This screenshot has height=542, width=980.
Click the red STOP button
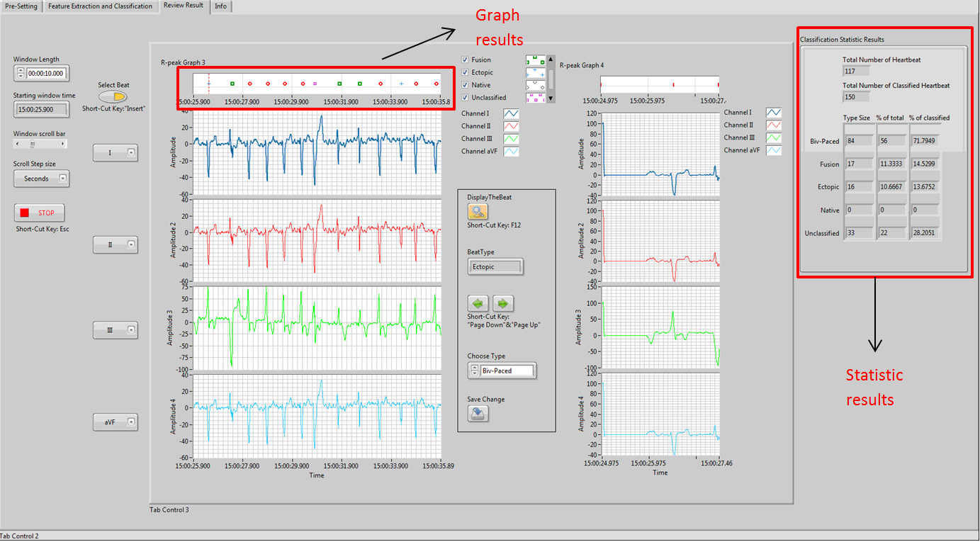[40, 213]
